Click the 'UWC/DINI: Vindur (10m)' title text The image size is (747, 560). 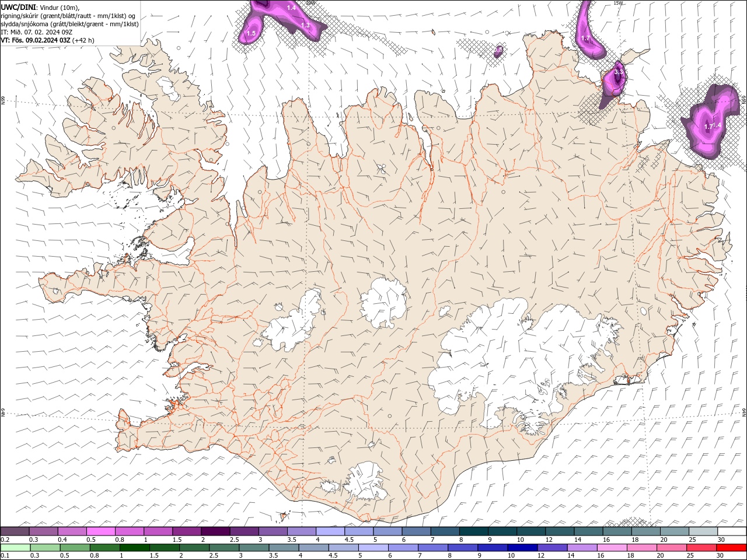coord(40,7)
